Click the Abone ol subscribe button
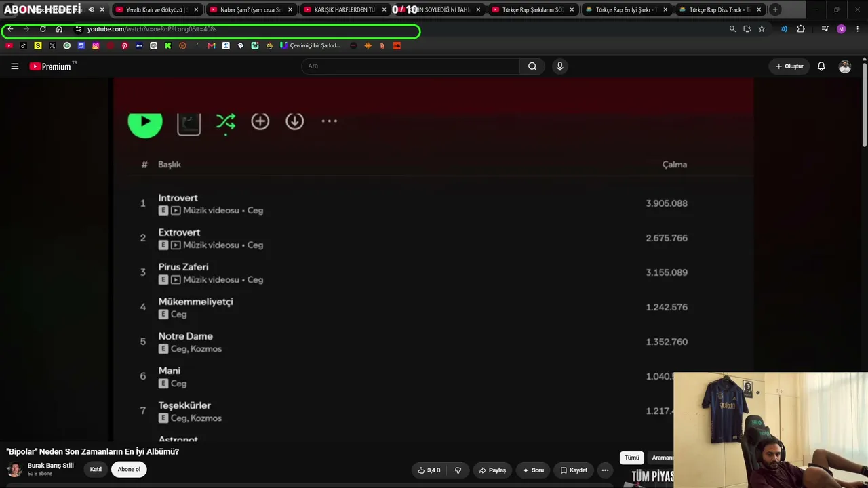The width and height of the screenshot is (868, 488). [x=129, y=470]
